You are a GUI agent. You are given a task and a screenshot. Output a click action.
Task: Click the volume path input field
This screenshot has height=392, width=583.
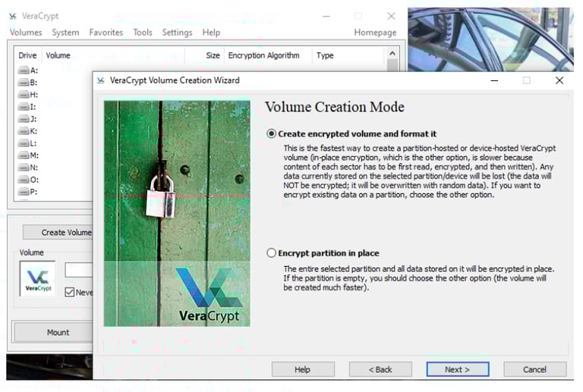coord(79,270)
